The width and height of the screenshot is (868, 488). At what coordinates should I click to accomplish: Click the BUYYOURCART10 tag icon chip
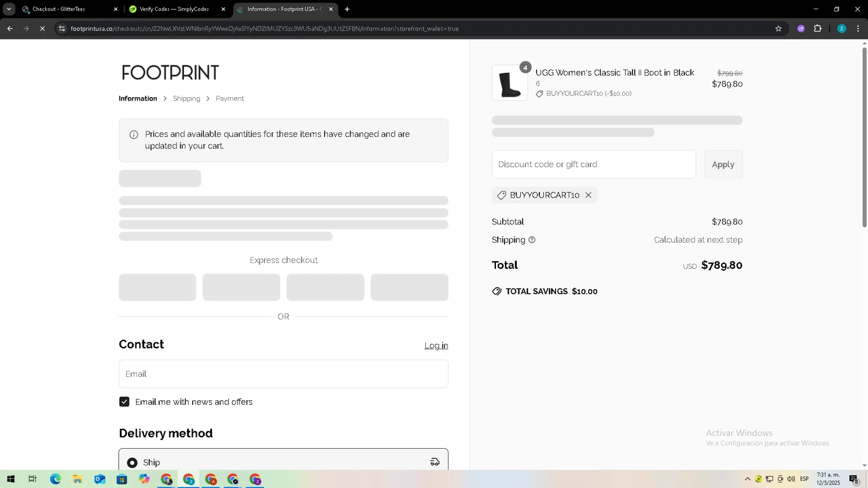[502, 195]
